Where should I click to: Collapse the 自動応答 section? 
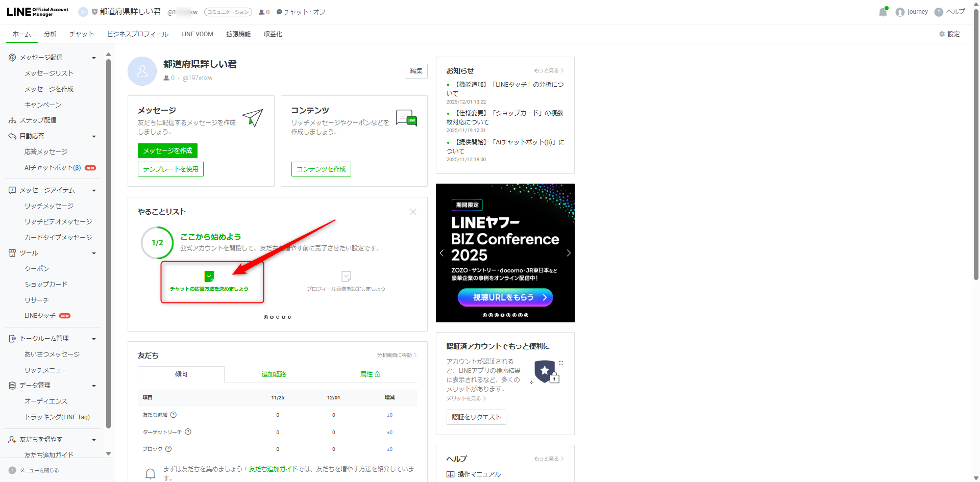coord(94,137)
